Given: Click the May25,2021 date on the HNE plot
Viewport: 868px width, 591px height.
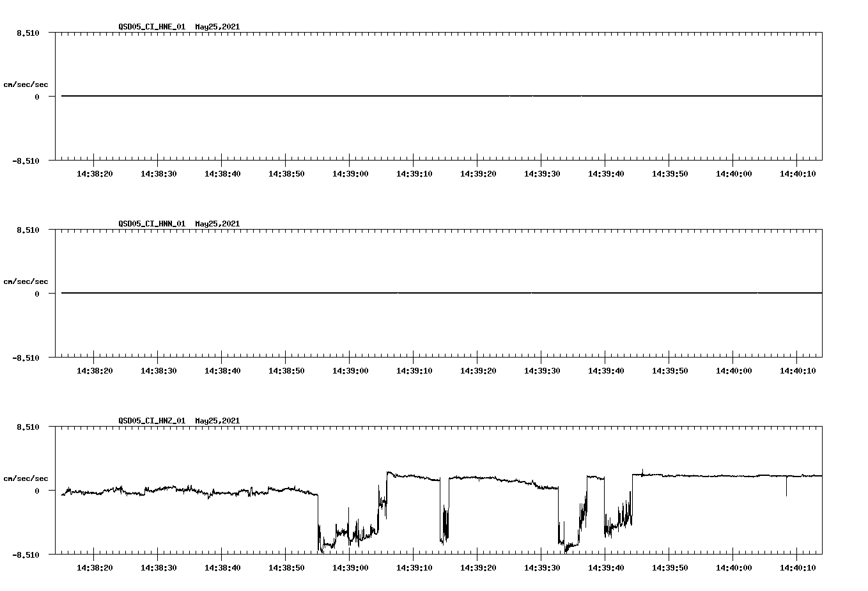Looking at the screenshot, I should 217,27.
